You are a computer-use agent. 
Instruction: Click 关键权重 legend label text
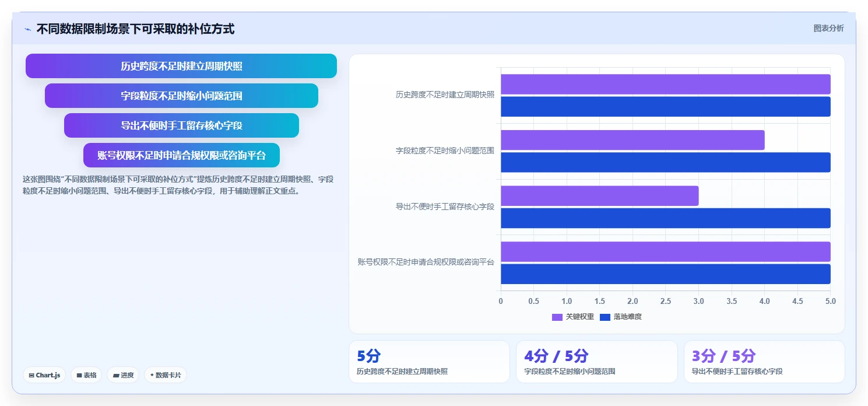pyautogui.click(x=580, y=317)
